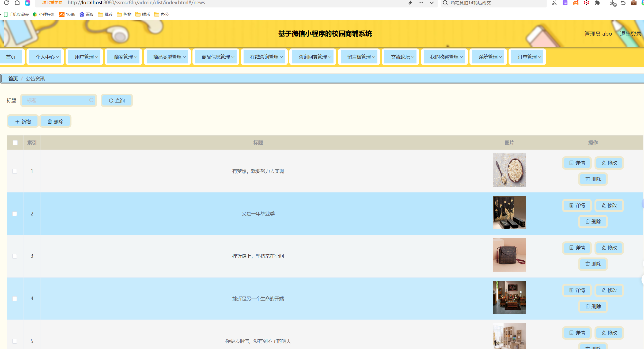644x349 pixels.
Task: Toggle the select-all checkbox in table header
Action: coord(15,143)
